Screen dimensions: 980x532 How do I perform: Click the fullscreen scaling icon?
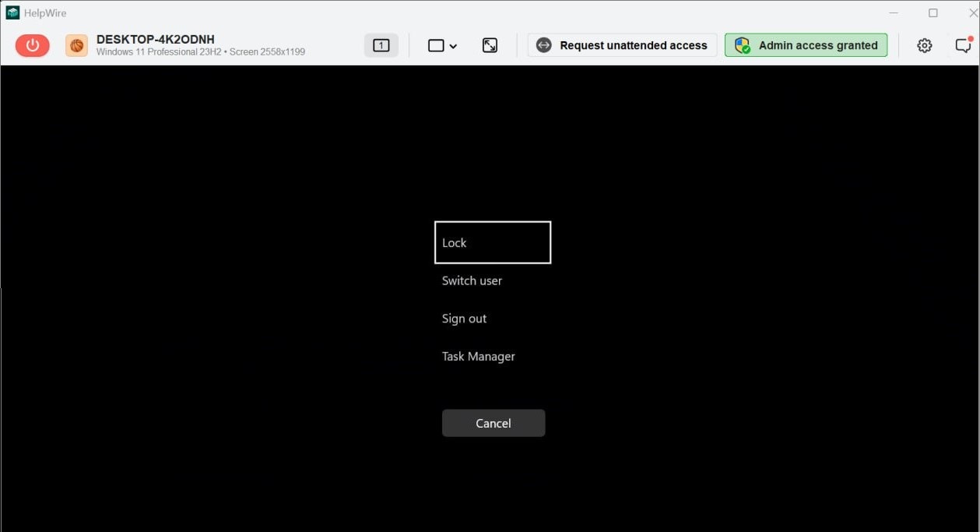[490, 44]
